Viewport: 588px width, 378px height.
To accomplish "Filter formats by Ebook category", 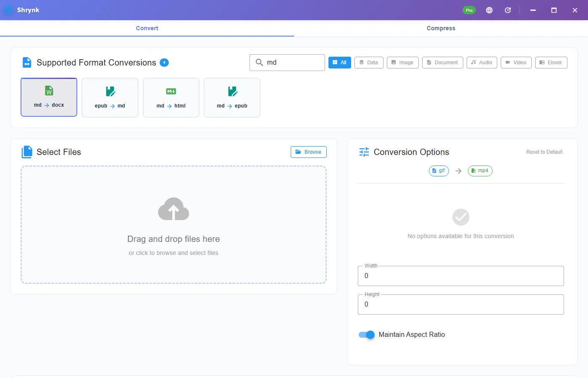I will click(551, 63).
